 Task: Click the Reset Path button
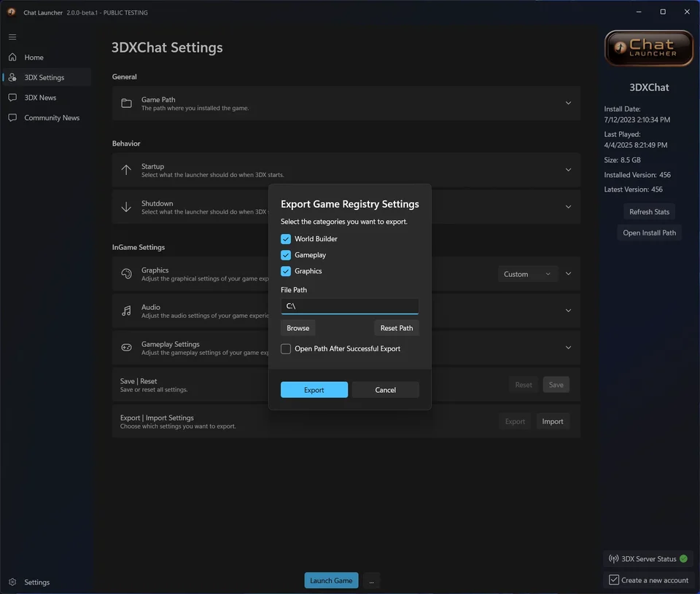tap(397, 328)
